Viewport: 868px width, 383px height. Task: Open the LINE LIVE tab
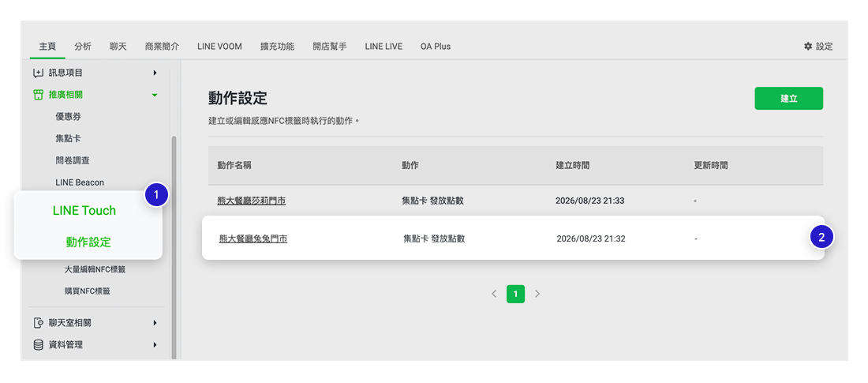(383, 47)
